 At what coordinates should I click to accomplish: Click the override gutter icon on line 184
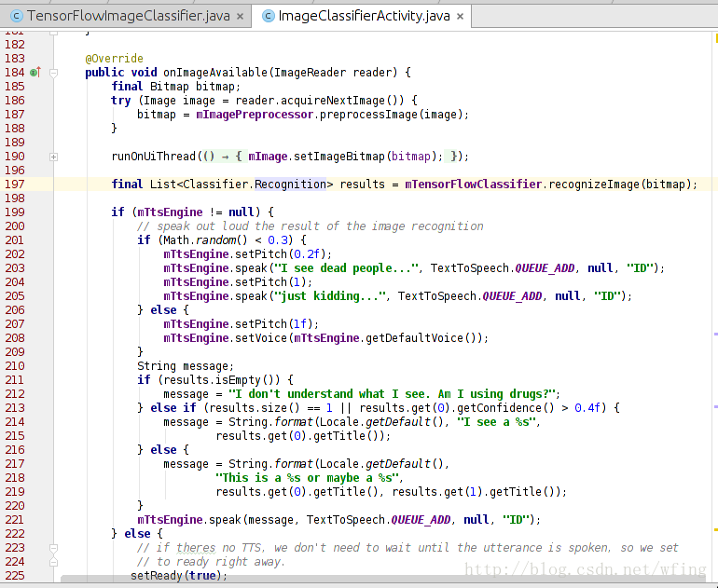[x=35, y=73]
